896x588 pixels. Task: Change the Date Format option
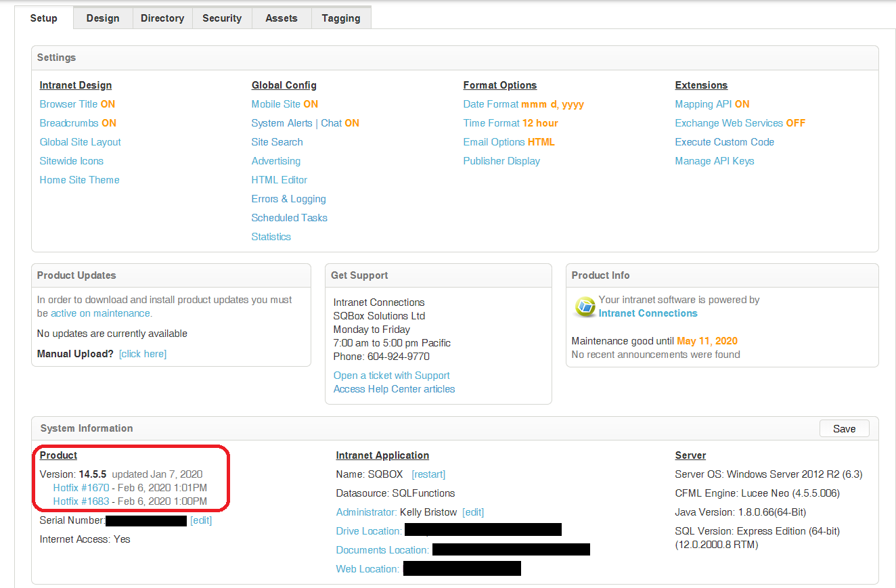pos(524,104)
